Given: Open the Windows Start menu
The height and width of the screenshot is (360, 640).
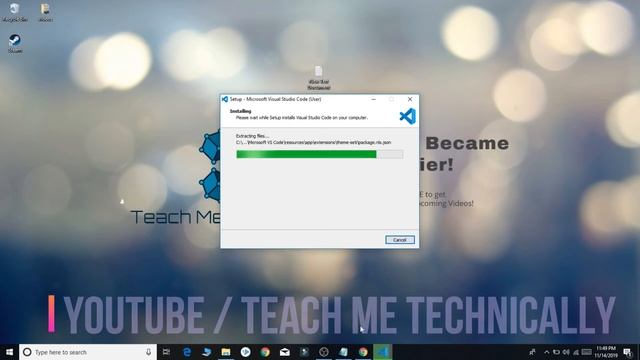Looking at the screenshot, I should [9, 352].
